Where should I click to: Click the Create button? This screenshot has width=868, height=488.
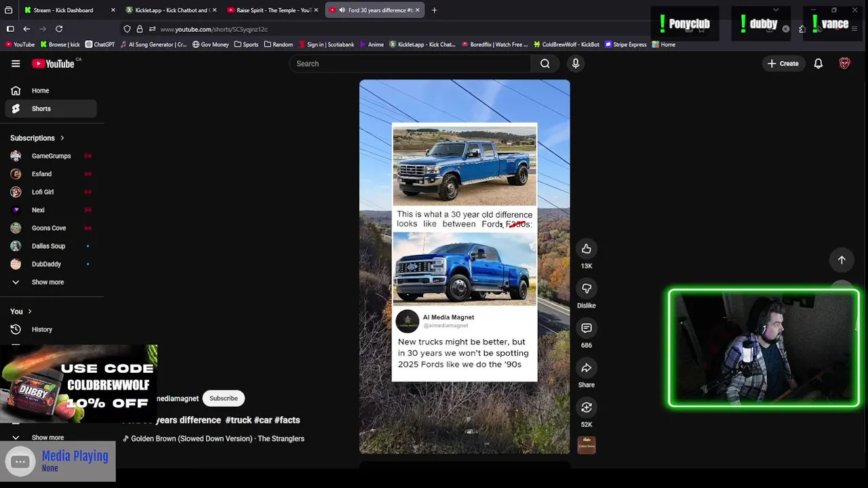pyautogui.click(x=783, y=64)
